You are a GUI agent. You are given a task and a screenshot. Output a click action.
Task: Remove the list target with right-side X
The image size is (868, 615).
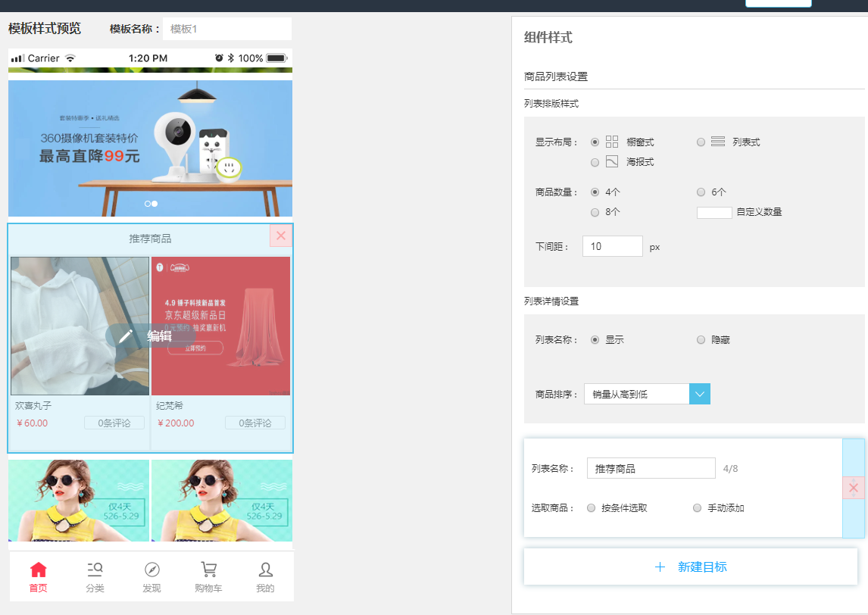point(854,489)
